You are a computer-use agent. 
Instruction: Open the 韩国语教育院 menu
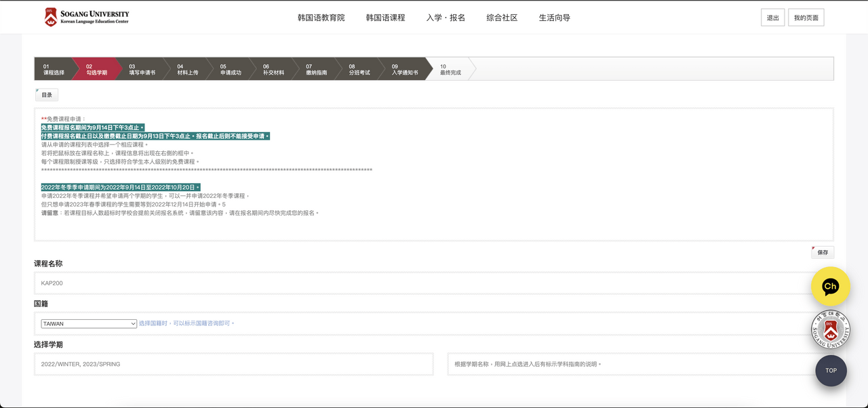pos(321,18)
